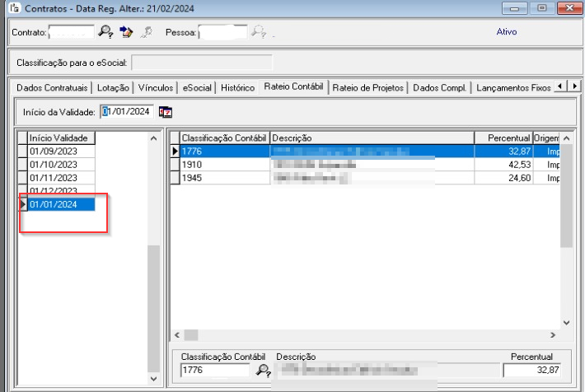Screen dimensions: 585x392
Task: Click the search icon next to Pessoa field
Action: click(259, 32)
